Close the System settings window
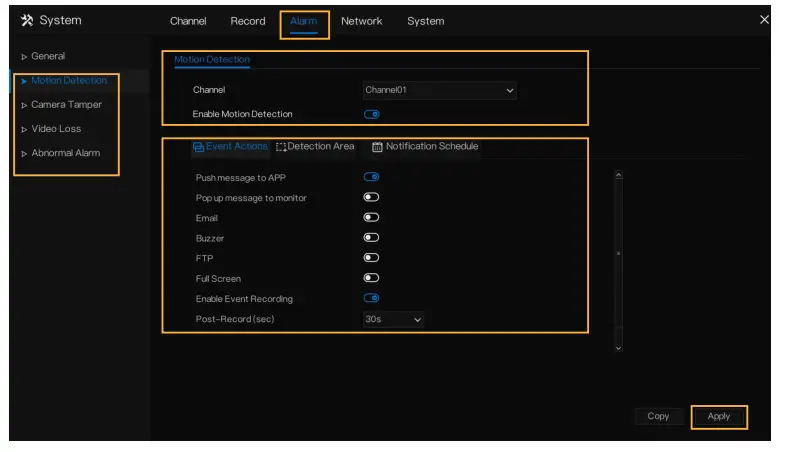The image size is (787, 452). coord(764,20)
